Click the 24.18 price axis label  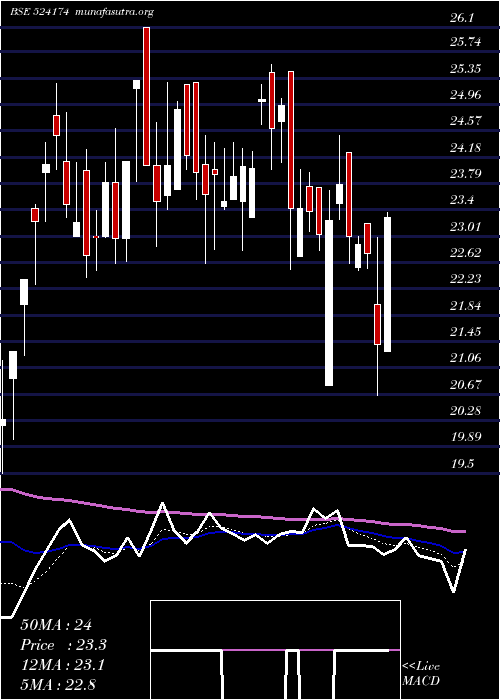click(466, 147)
